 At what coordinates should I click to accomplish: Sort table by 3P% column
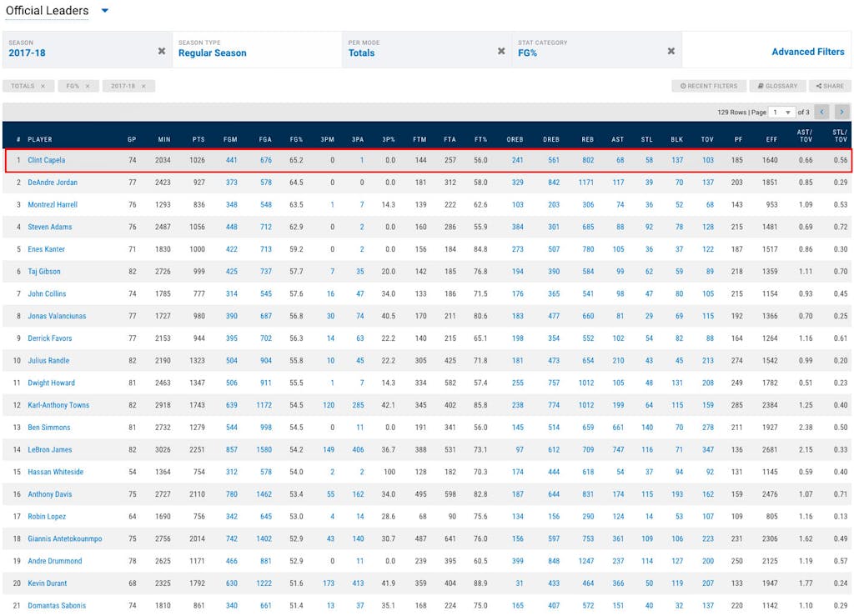[389, 139]
